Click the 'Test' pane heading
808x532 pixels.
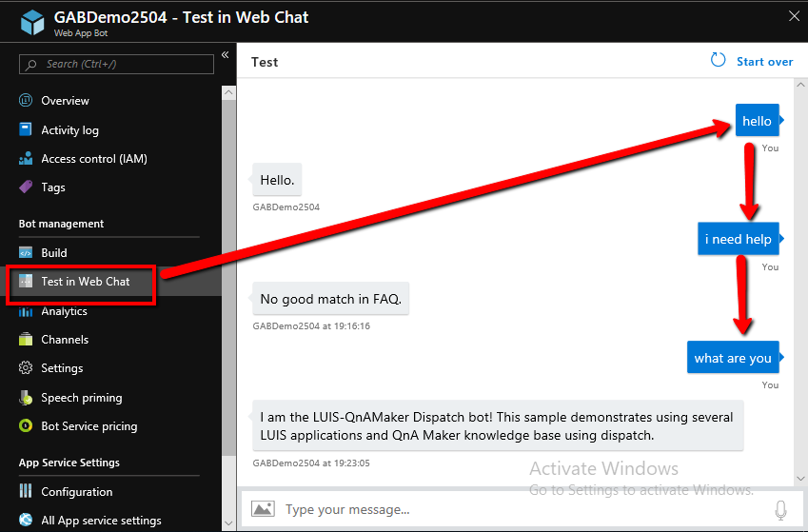(x=265, y=62)
